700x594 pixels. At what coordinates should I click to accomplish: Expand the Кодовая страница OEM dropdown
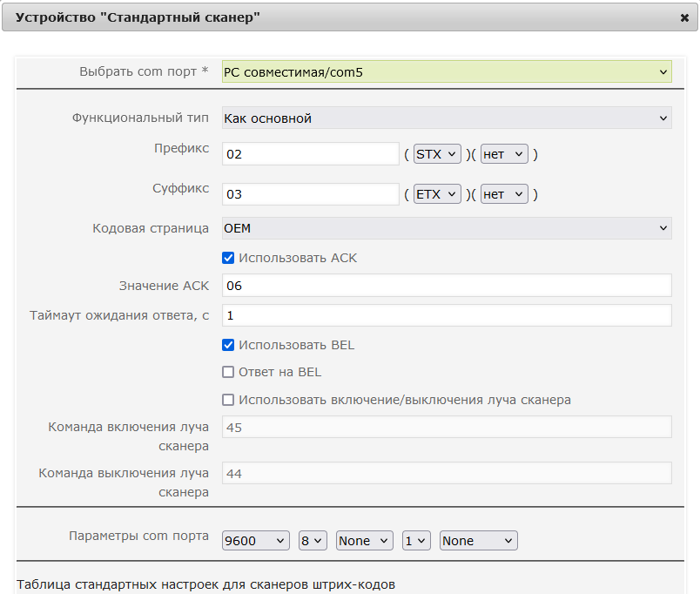click(447, 228)
